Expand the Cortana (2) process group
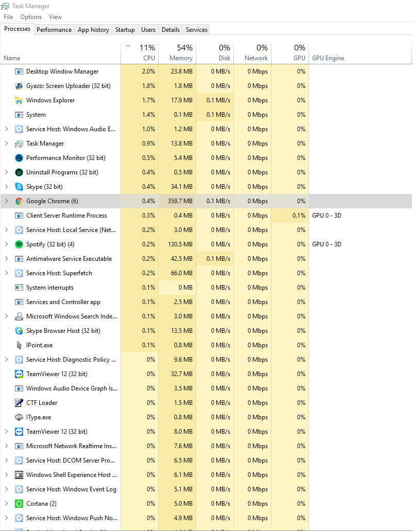The height and width of the screenshot is (532, 413). click(x=7, y=504)
